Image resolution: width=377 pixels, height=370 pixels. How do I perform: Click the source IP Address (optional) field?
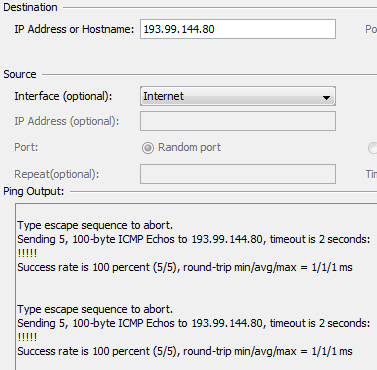[x=238, y=121]
